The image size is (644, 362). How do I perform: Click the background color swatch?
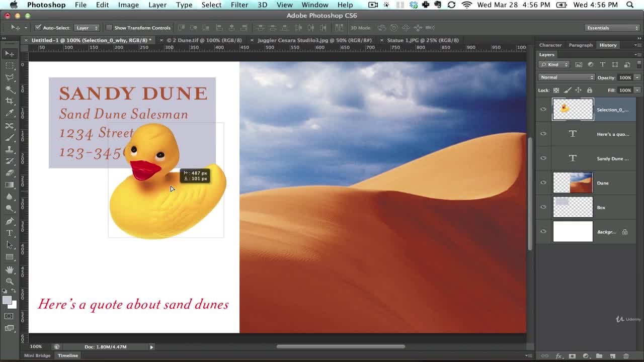[13, 305]
